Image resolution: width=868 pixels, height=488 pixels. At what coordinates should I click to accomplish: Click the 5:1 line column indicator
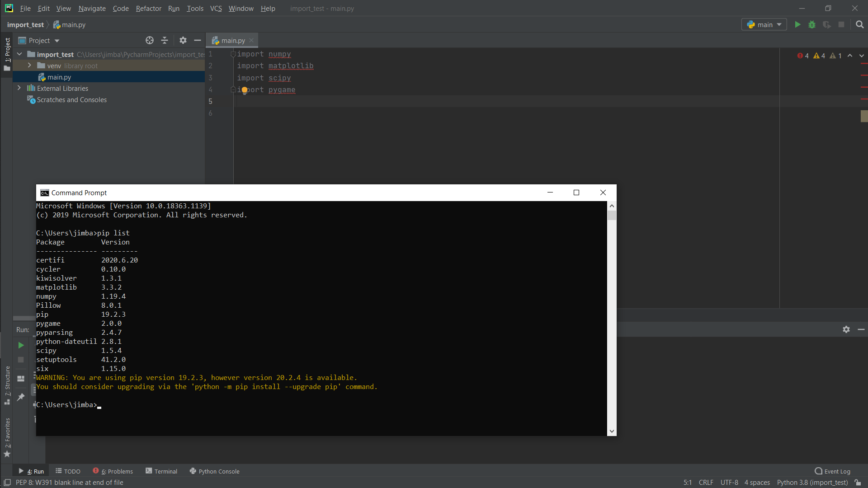tap(687, 483)
